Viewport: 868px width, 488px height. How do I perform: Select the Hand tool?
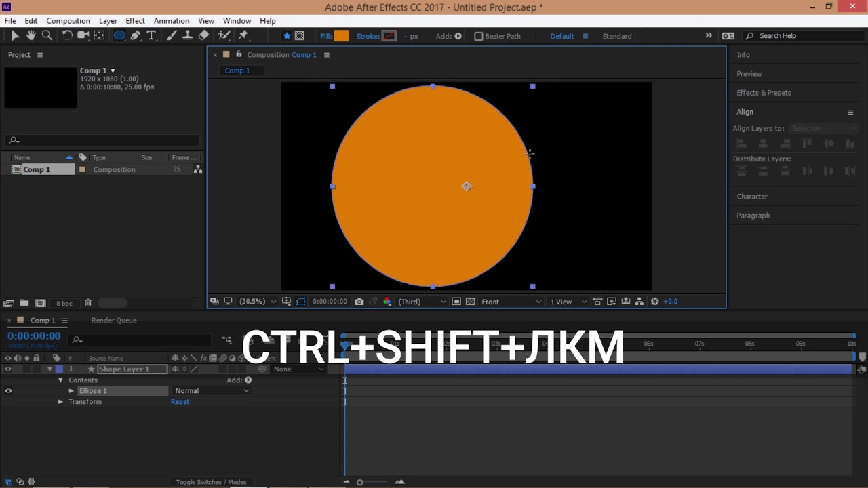(31, 36)
